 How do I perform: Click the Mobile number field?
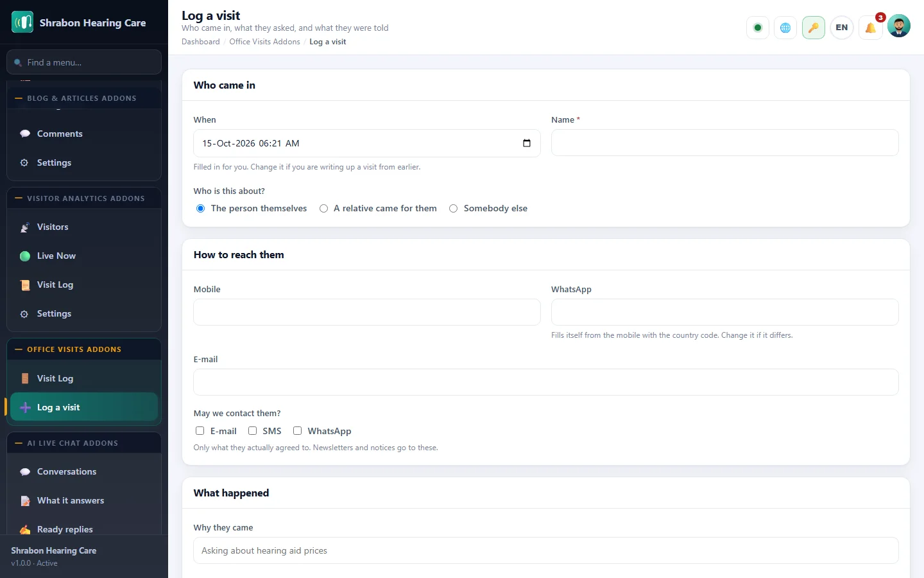tap(367, 312)
